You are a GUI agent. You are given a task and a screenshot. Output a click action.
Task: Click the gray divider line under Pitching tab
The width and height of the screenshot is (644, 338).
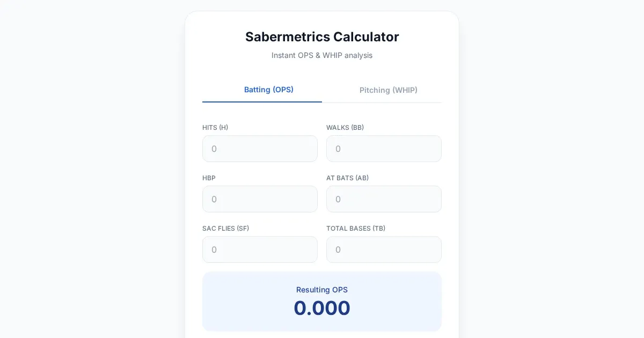(382, 102)
